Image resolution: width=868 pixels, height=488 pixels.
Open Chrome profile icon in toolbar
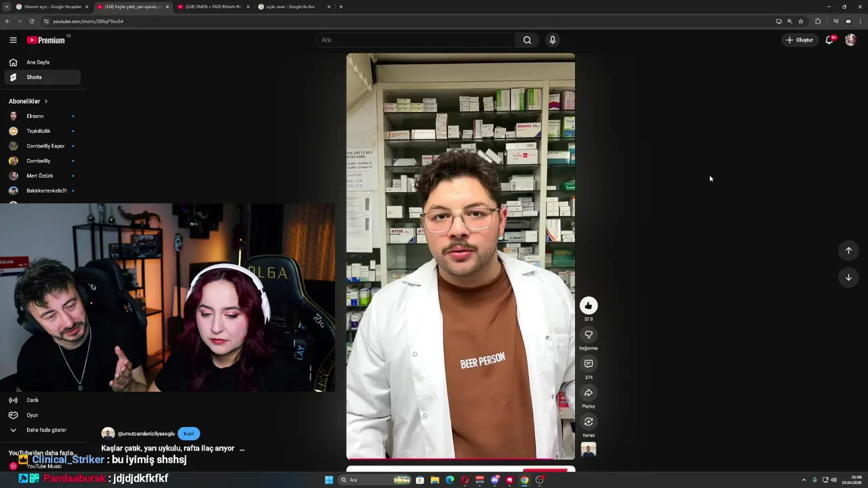pos(848,21)
